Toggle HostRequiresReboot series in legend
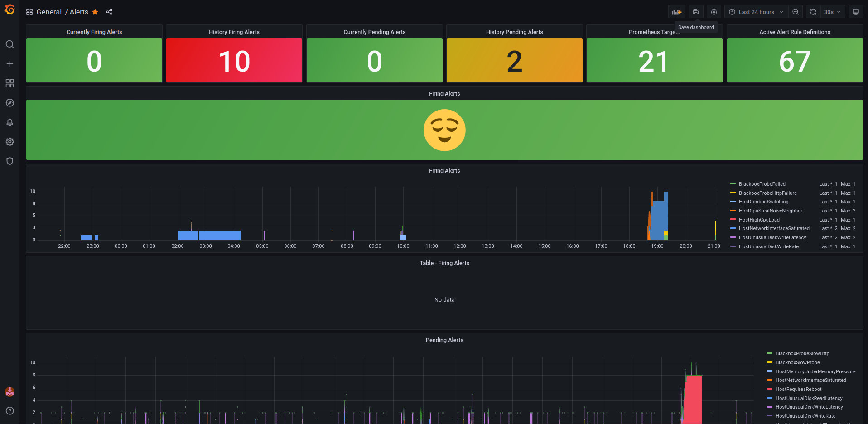868x424 pixels. coord(798,390)
